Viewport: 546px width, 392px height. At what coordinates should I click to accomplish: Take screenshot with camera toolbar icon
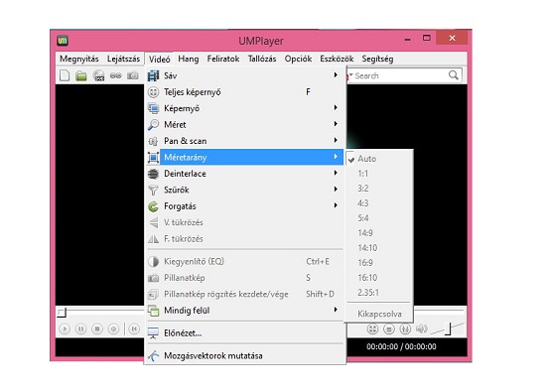pos(133,75)
